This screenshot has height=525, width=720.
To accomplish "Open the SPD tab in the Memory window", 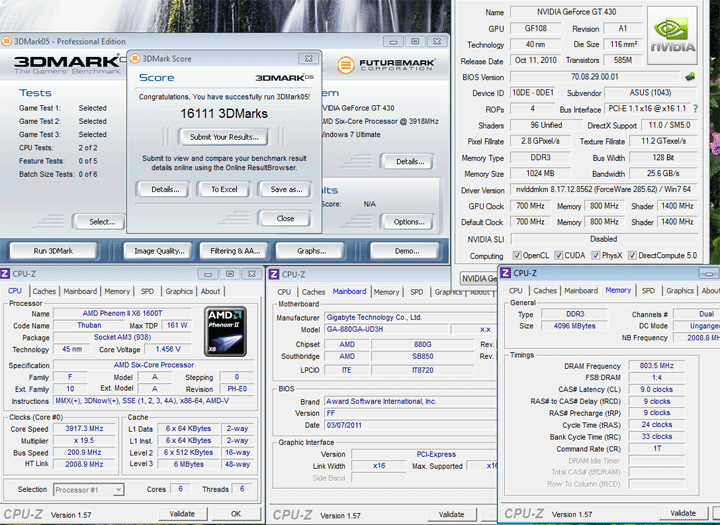I will 648,291.
